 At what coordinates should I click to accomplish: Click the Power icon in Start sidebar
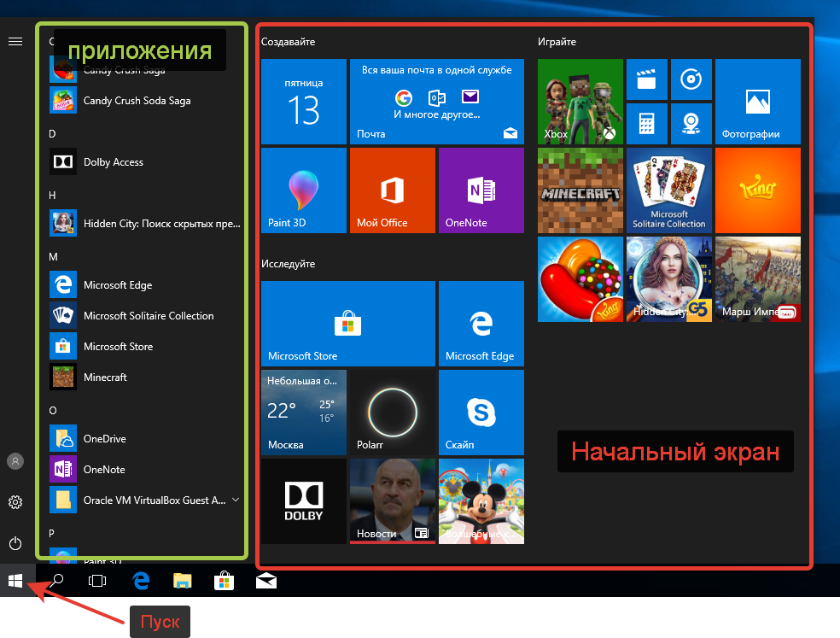(15, 543)
